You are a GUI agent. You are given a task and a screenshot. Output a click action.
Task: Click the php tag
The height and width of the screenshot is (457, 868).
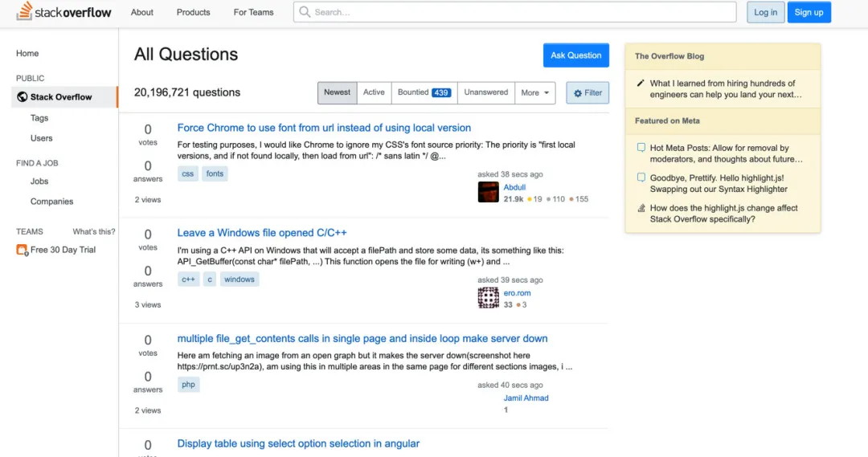coord(188,385)
